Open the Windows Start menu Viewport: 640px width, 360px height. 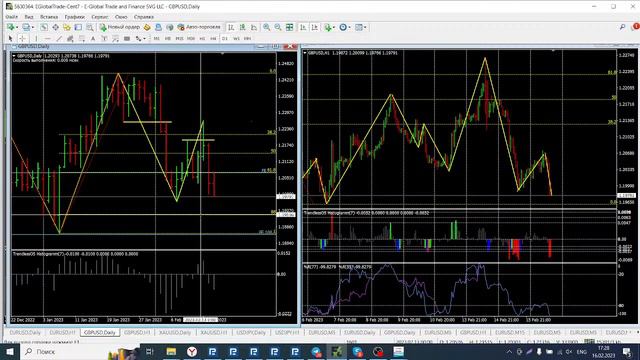(9, 351)
